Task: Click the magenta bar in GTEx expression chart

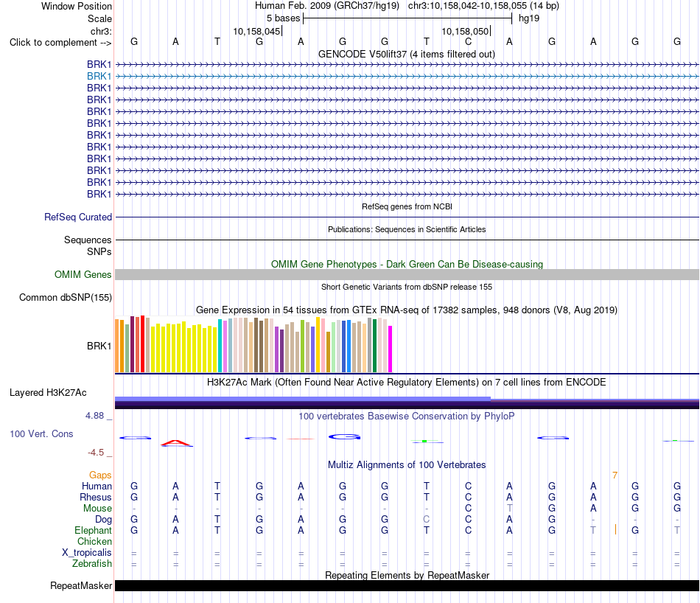Action: pos(391,349)
